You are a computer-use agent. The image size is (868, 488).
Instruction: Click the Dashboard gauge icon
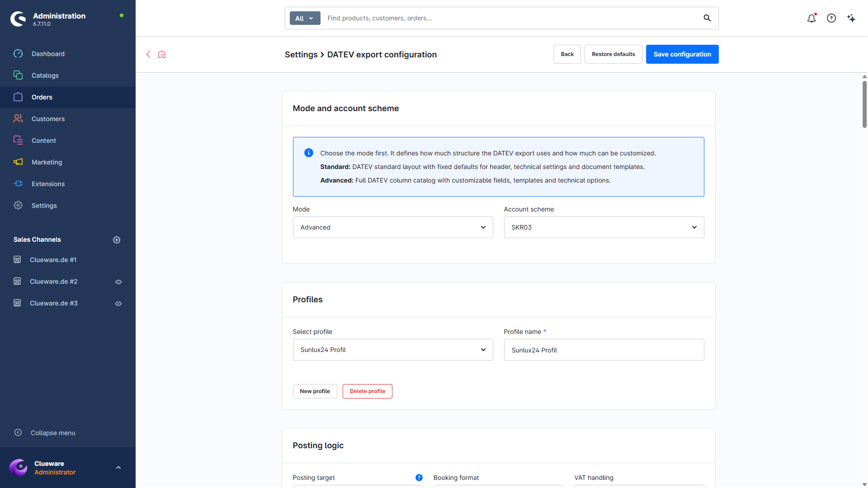point(18,54)
